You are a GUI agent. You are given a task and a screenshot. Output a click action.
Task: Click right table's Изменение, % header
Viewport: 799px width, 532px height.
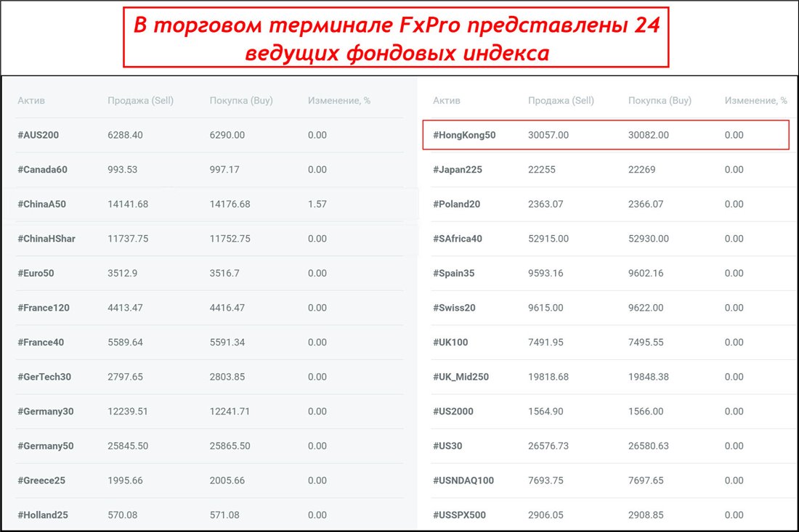point(755,101)
